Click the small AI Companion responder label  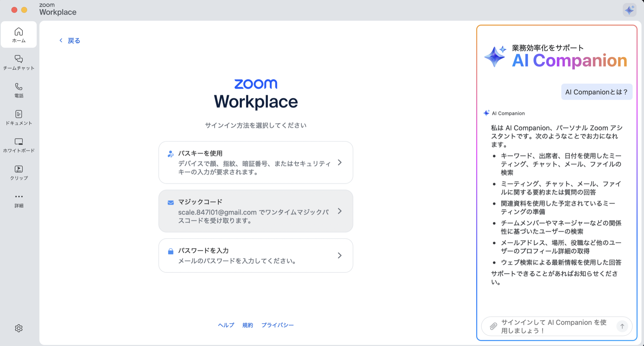(x=508, y=113)
